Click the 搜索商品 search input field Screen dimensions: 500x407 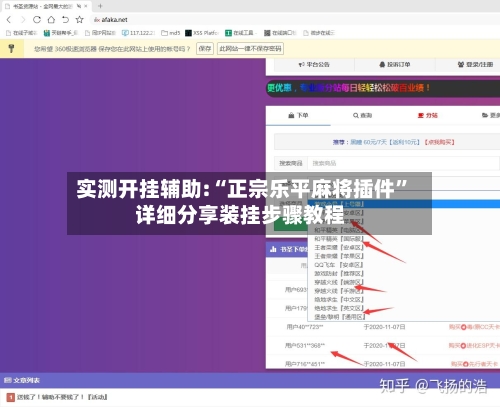(x=403, y=163)
